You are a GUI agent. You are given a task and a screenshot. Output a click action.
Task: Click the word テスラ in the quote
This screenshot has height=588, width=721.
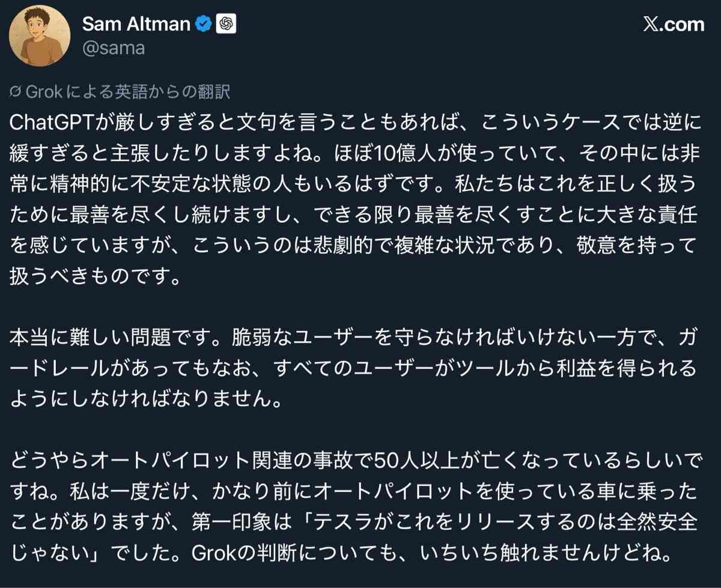[x=441, y=521]
